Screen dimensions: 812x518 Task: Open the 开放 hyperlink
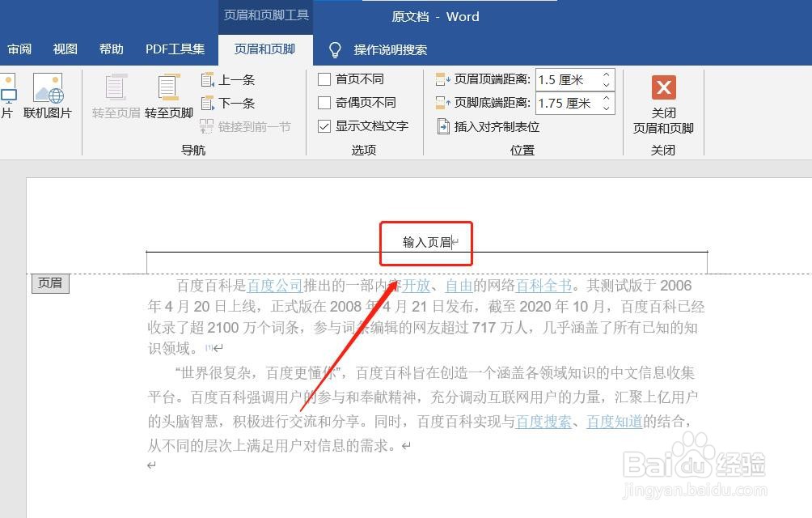tap(417, 286)
